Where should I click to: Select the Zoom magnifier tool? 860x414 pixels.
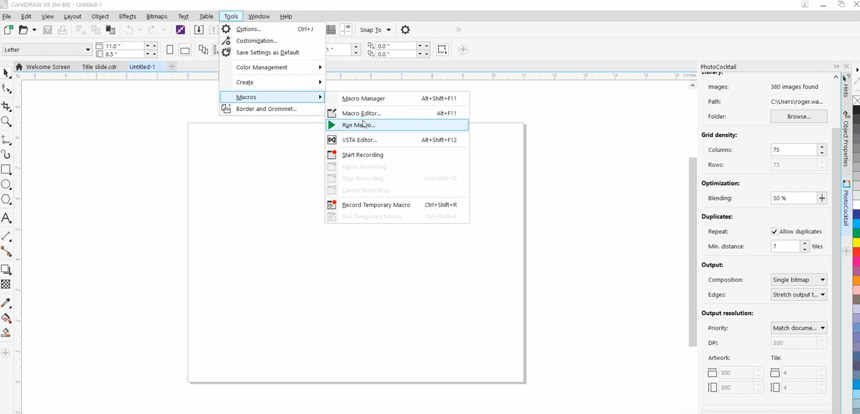pos(6,122)
